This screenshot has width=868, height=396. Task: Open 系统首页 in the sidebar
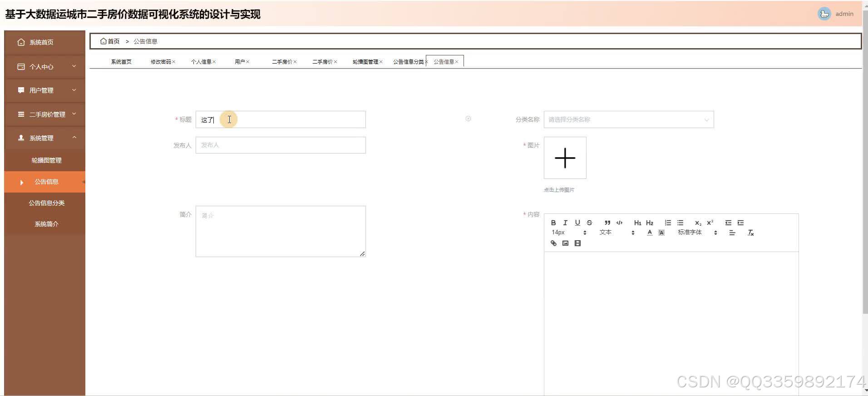[44, 42]
